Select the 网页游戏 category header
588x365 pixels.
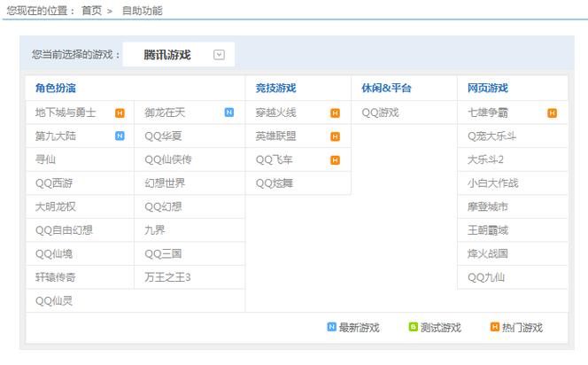click(x=488, y=89)
